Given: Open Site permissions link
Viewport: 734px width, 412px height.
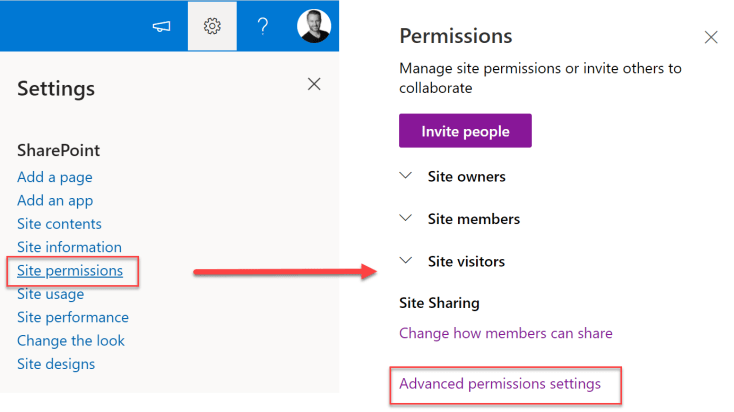Looking at the screenshot, I should 70,270.
